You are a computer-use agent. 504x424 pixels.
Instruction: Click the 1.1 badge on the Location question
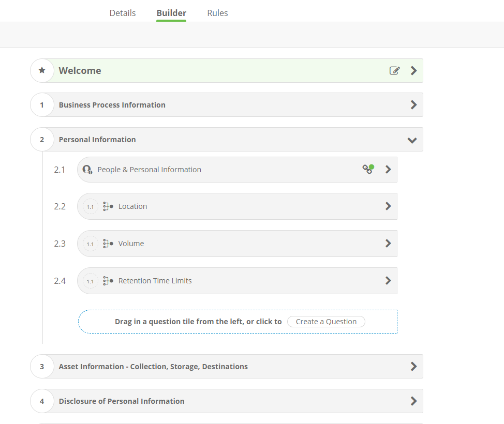click(91, 207)
